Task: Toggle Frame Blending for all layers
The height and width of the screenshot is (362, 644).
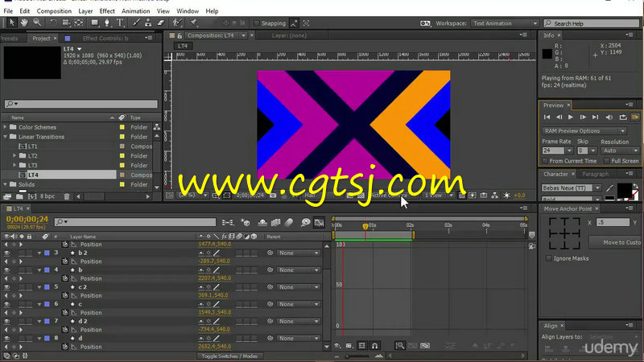Action: click(275, 223)
